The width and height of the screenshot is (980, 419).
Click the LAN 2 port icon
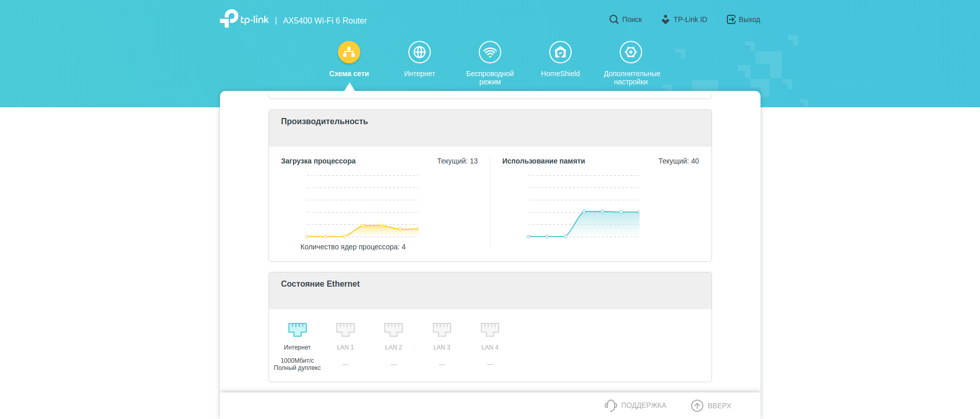(x=394, y=329)
